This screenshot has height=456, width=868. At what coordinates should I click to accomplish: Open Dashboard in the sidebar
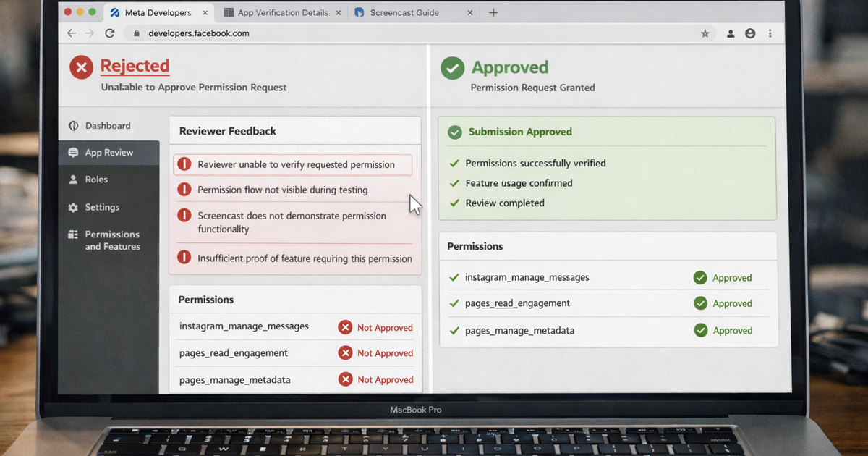point(109,126)
